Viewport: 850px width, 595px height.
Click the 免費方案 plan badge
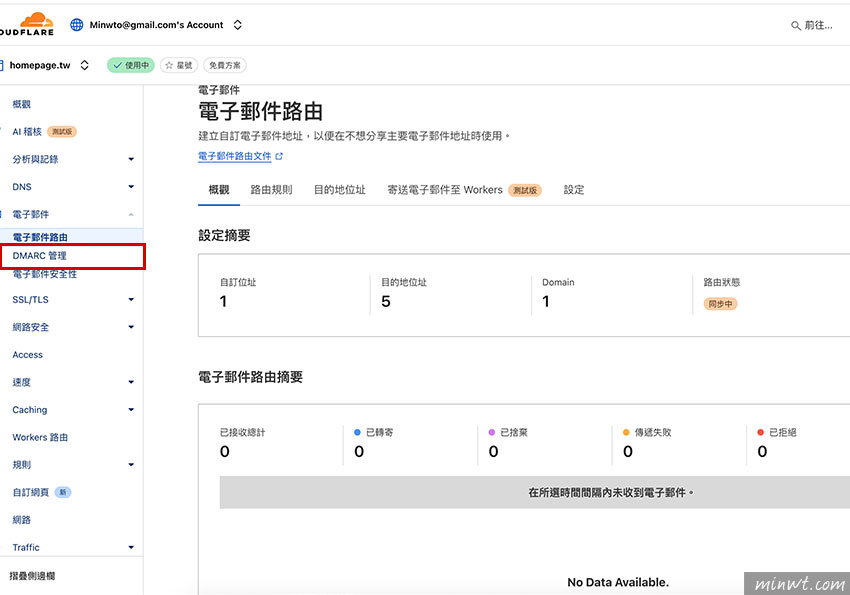225,65
